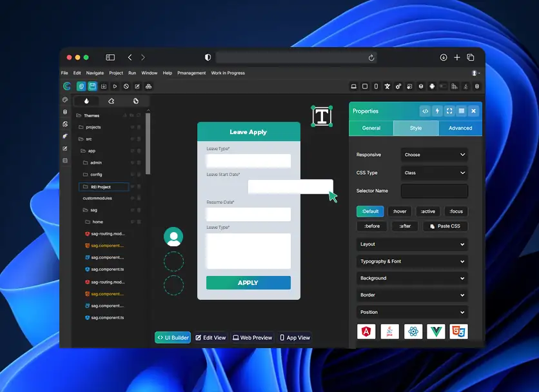Viewport: 539px width, 392px height.
Task: Open the Pmanagement menu
Action: click(191, 73)
